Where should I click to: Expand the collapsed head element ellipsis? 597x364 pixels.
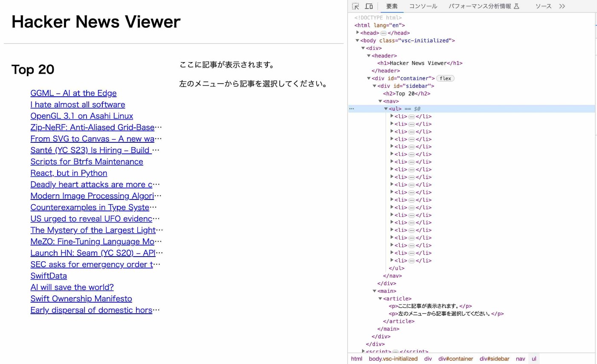(x=383, y=33)
